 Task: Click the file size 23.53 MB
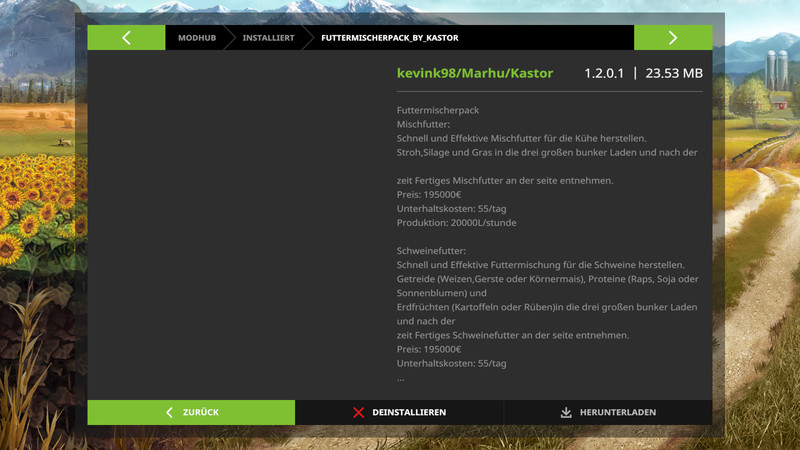click(x=674, y=74)
